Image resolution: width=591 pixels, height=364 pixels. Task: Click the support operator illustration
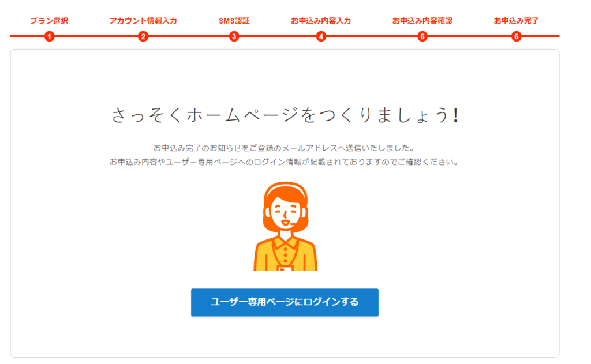pos(285,226)
